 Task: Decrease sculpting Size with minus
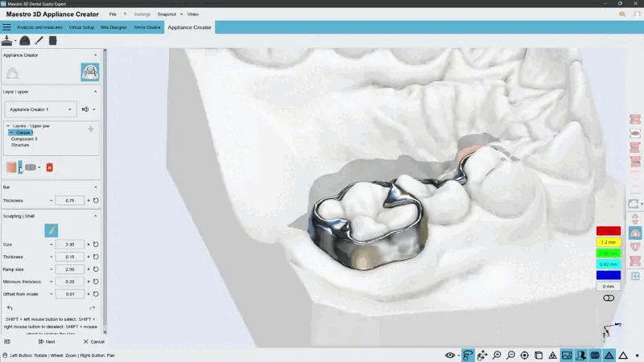pyautogui.click(x=52, y=245)
